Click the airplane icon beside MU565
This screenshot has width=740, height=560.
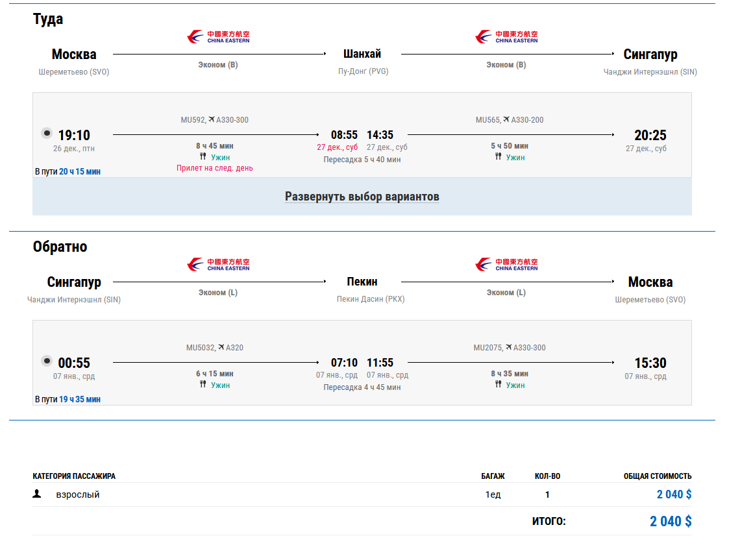pyautogui.click(x=506, y=119)
